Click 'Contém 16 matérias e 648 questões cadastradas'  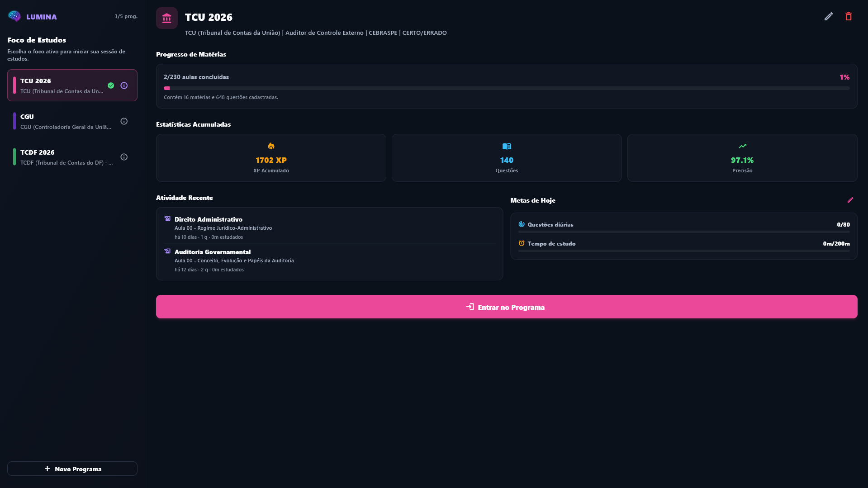tap(221, 97)
